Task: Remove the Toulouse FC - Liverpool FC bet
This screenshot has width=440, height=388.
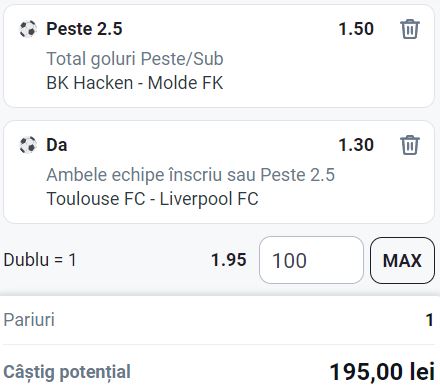Action: coord(410,145)
